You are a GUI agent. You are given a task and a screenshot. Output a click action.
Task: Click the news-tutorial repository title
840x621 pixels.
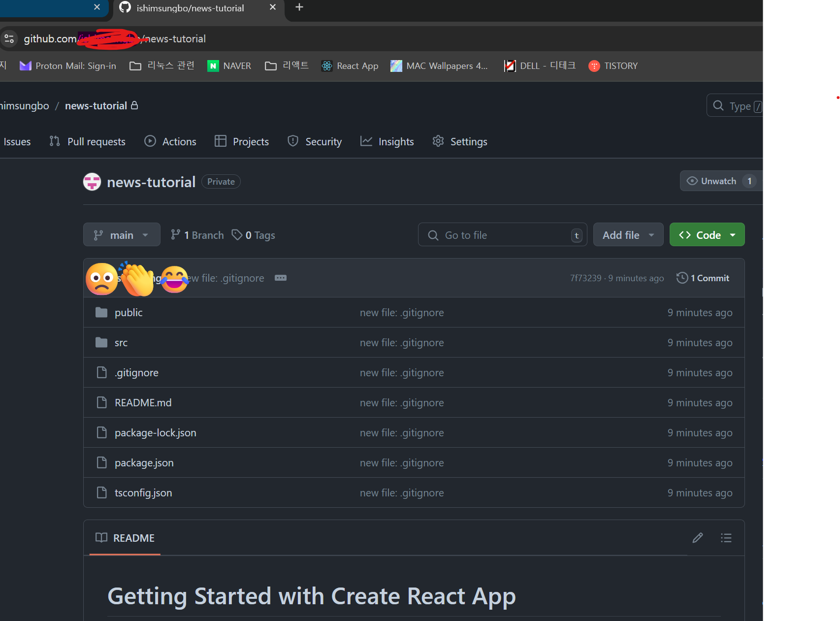point(151,182)
